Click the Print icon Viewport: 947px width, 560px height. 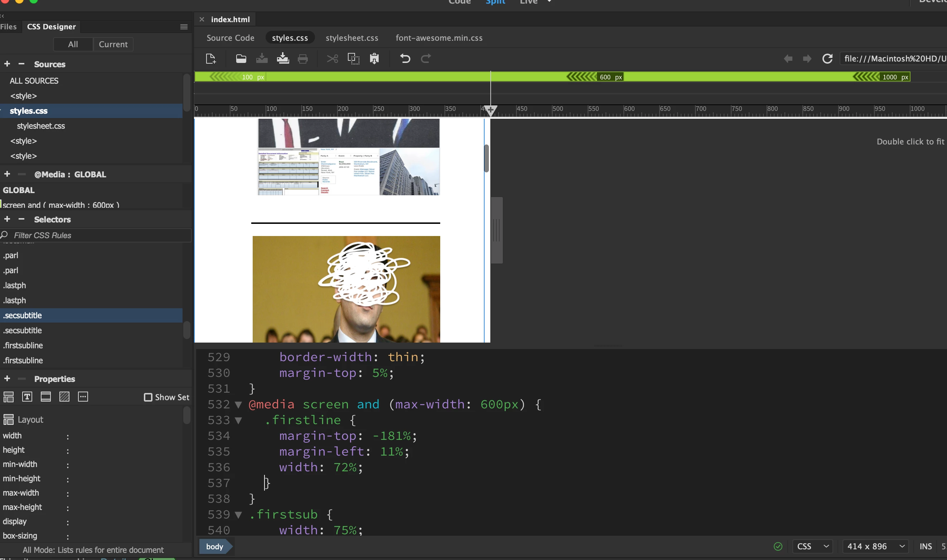click(303, 59)
